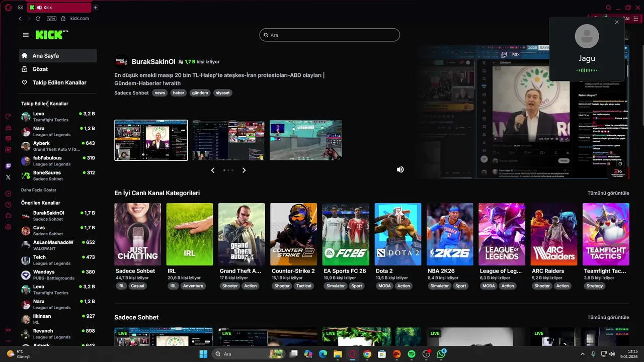Open Just Chatting category card
Image resolution: width=644 pixels, height=362 pixels.
(137, 234)
